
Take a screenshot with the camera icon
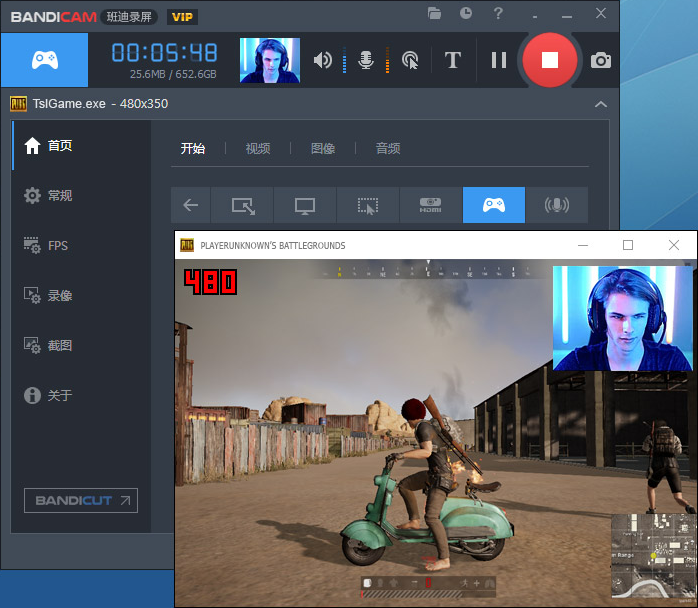click(601, 60)
